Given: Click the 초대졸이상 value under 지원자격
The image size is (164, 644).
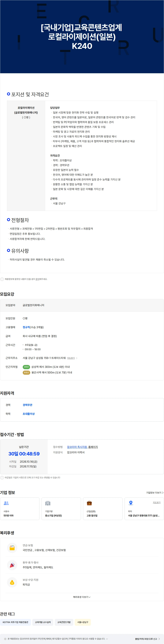Looking at the screenshot, I should 29,414.
